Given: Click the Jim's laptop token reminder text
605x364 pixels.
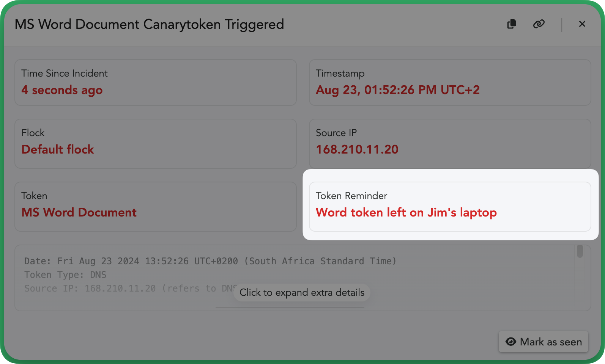Looking at the screenshot, I should coord(406,212).
